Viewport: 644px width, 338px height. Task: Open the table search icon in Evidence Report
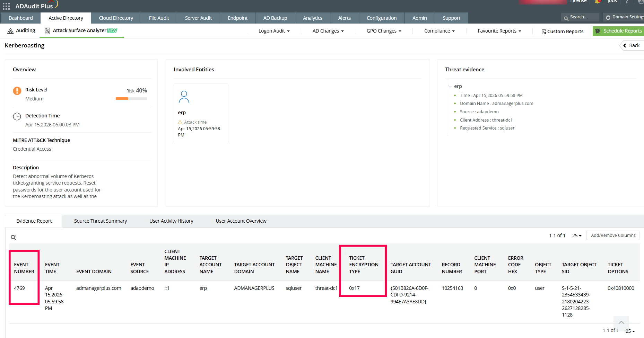(x=14, y=237)
